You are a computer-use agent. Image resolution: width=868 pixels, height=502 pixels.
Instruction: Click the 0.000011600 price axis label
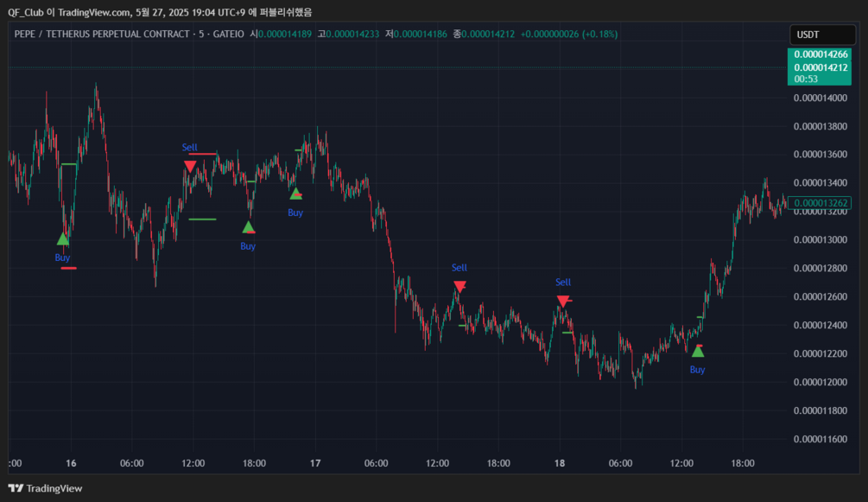820,440
